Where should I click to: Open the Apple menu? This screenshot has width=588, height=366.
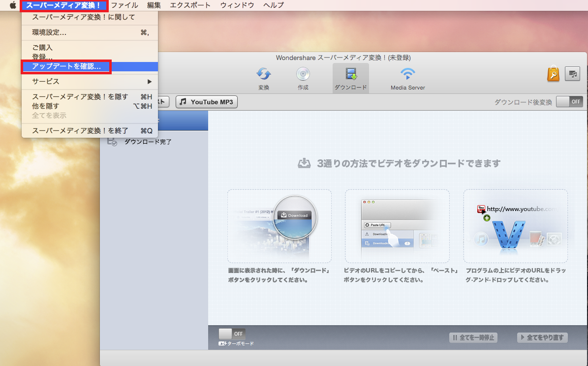tap(13, 5)
